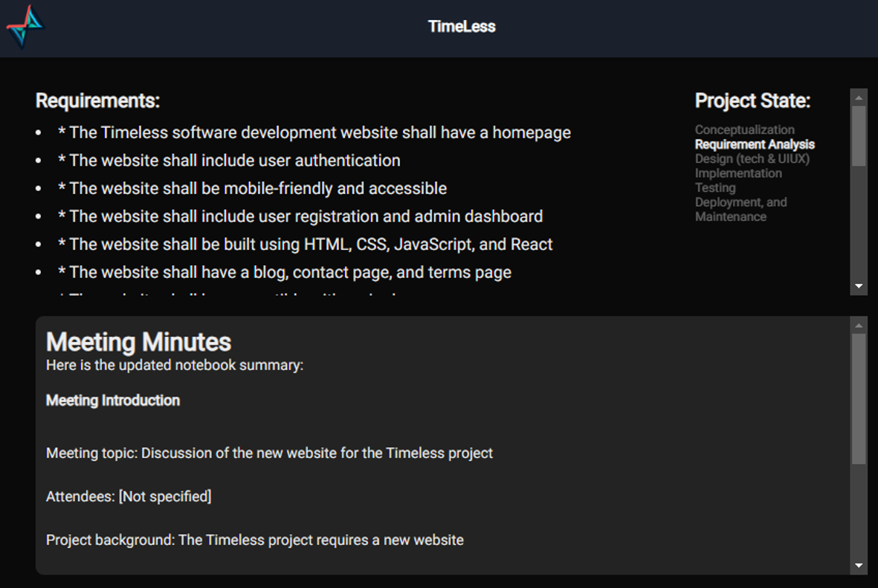Pick the Implementation project state
This screenshot has height=588, width=878.
(738, 173)
